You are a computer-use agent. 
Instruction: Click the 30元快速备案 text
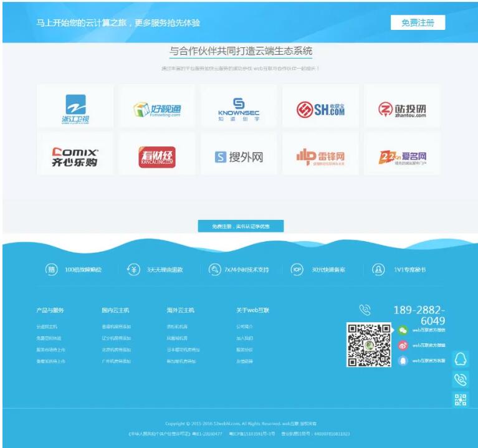[x=328, y=270]
